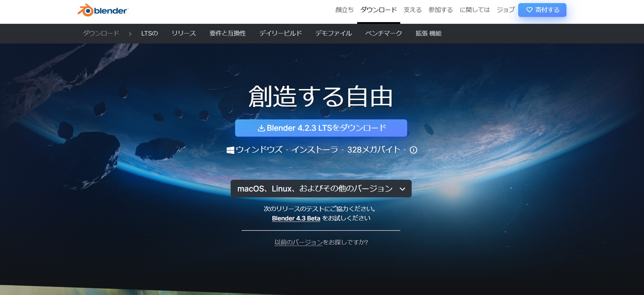Screen dimensions: 644x295
Task: Go to 参加する in top navigation
Action: (441, 10)
